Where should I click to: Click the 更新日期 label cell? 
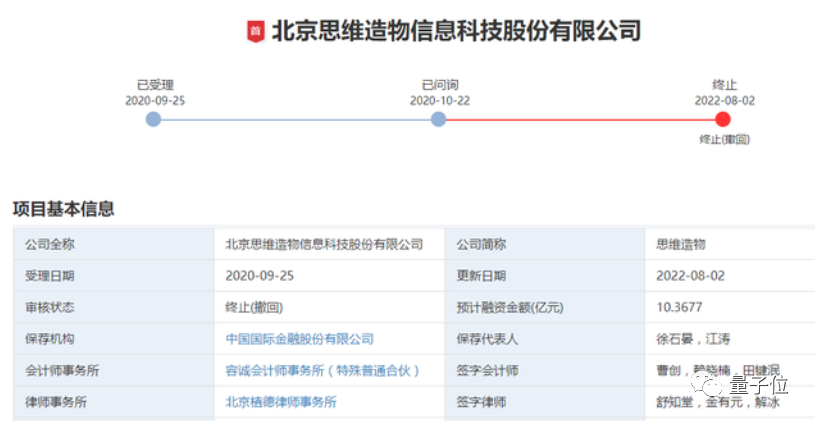545,276
